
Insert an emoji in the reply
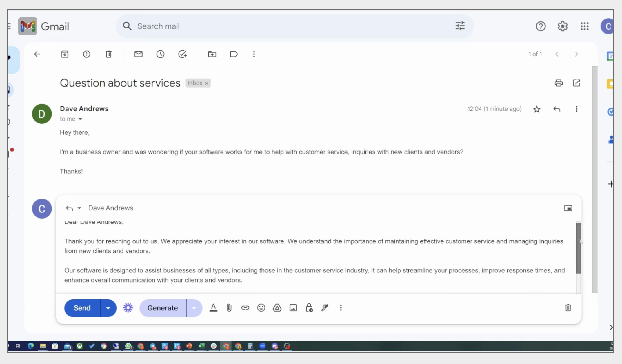[261, 308]
